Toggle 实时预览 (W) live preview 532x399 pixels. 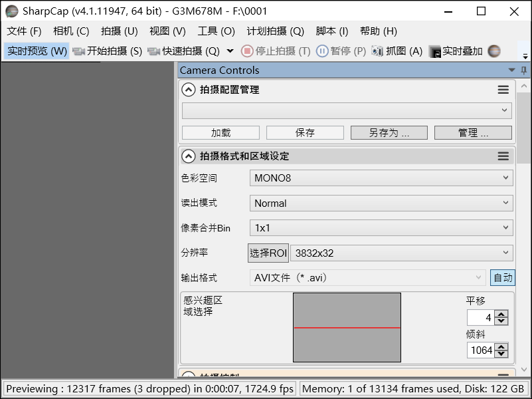[37, 51]
